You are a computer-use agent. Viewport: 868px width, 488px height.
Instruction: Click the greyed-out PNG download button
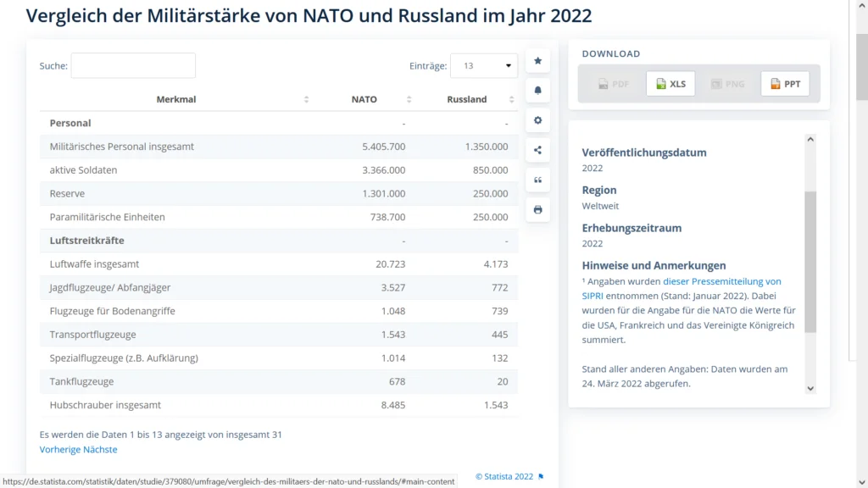727,84
